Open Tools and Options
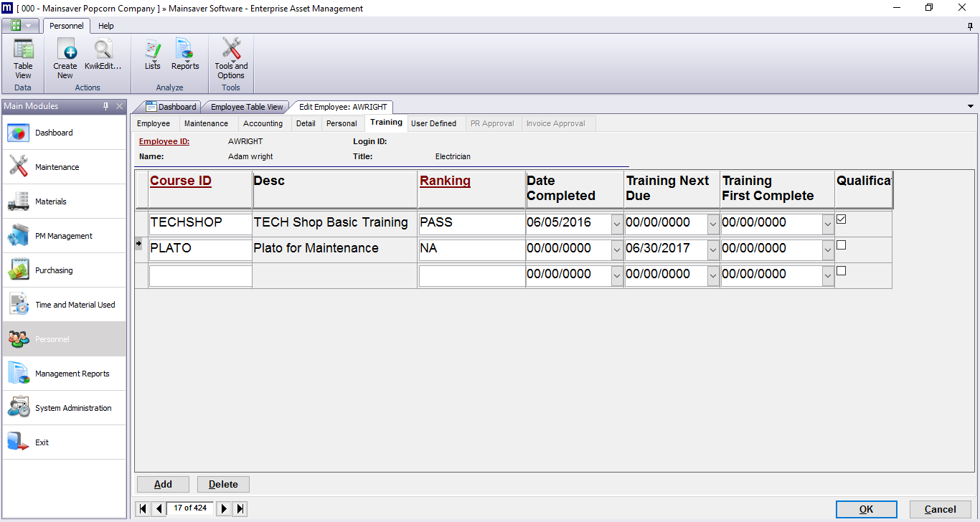Image resolution: width=980 pixels, height=522 pixels. point(230,57)
